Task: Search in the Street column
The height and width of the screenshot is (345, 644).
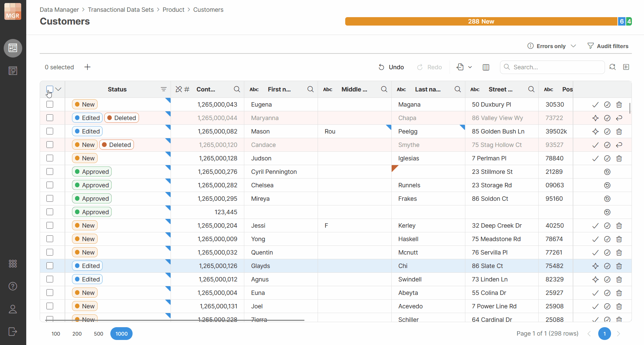Action: [531, 89]
